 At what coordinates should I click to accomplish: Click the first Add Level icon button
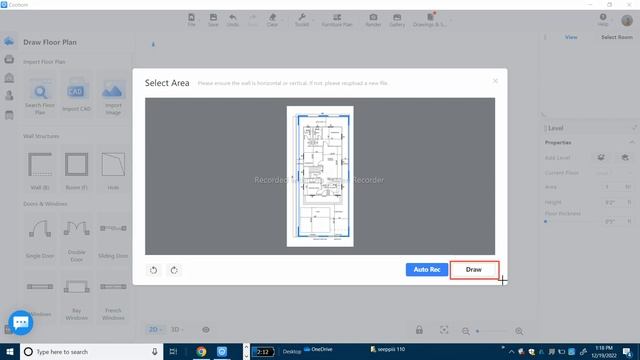pyautogui.click(x=601, y=158)
